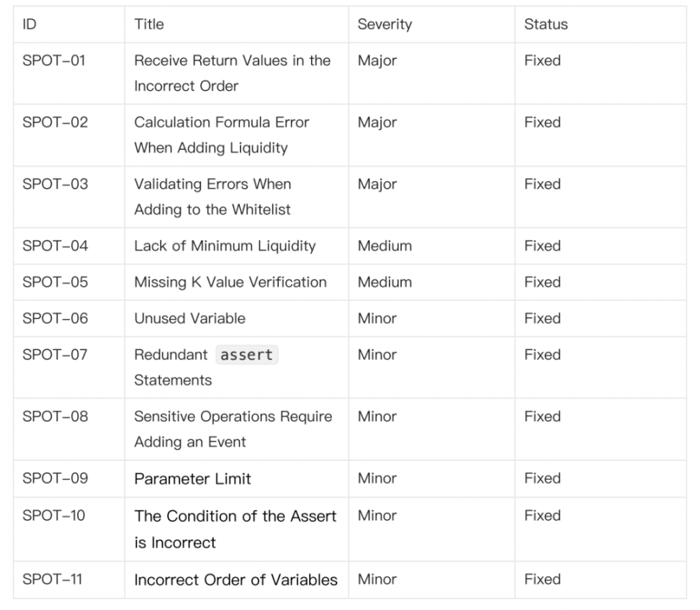Click 'Sensitive Operations Require Adding an Event'
The width and height of the screenshot is (700, 610).
point(233,429)
